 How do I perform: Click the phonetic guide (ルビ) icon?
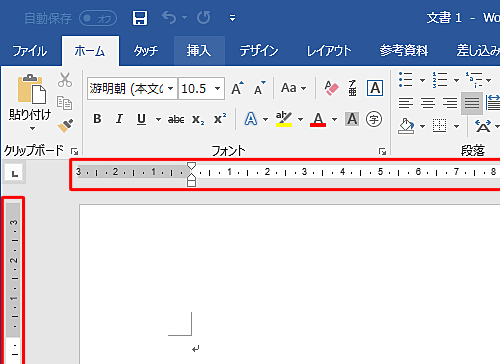tap(352, 88)
